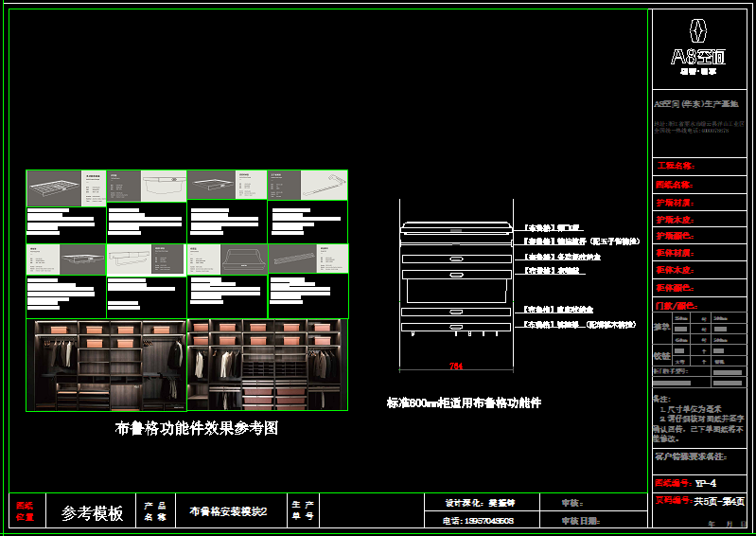The image size is (756, 536).
Task: Click the caption 标准800mm柜适用布鲁格功能件
Action: pyautogui.click(x=464, y=402)
